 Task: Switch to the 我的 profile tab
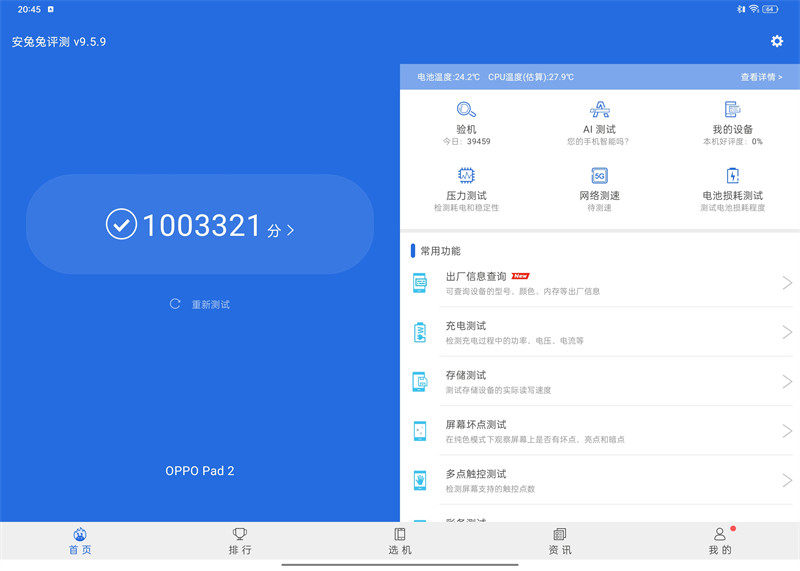720,541
